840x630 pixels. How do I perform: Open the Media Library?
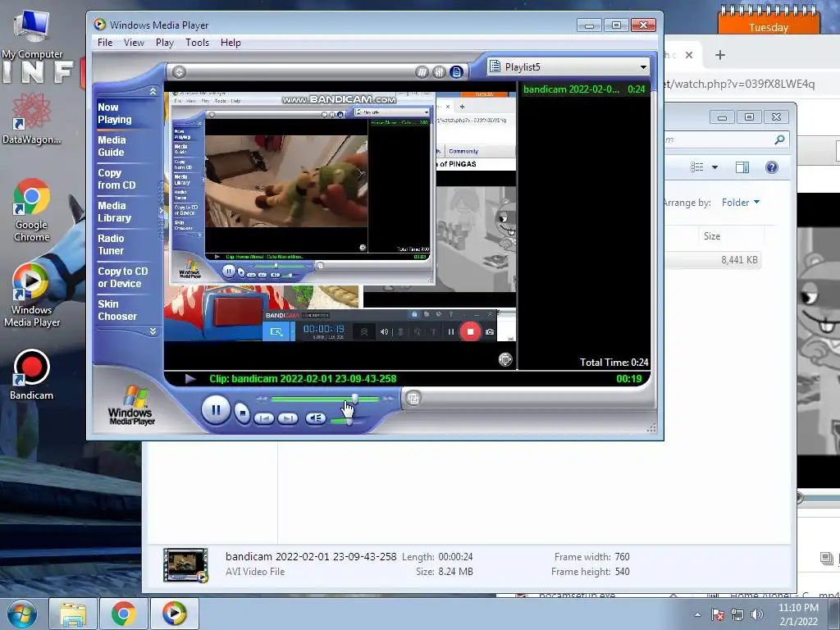114,212
